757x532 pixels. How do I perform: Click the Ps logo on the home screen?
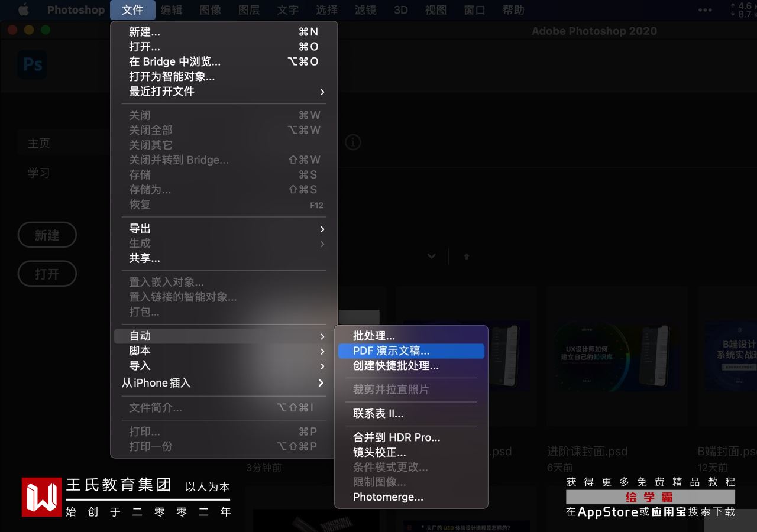pos(33,64)
